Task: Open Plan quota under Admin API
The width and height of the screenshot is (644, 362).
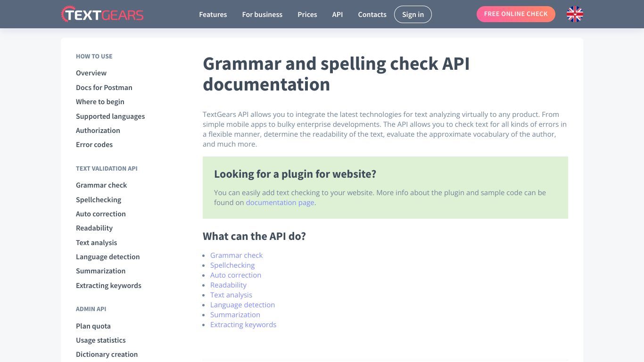Action: (x=93, y=326)
